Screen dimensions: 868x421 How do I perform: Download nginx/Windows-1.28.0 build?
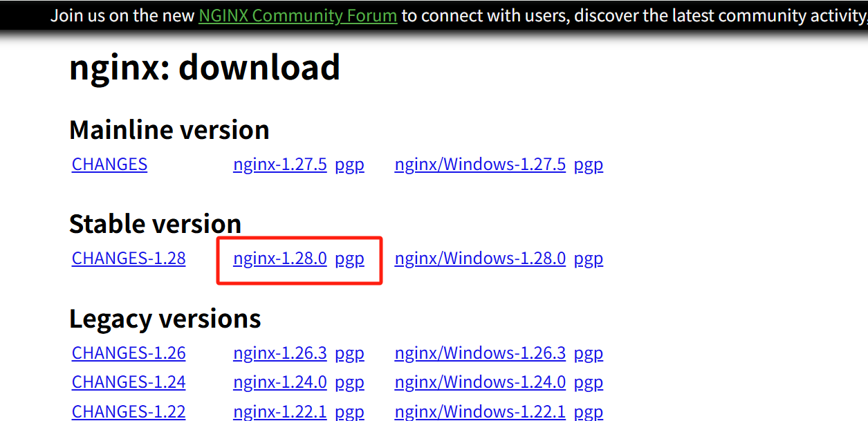click(x=480, y=259)
